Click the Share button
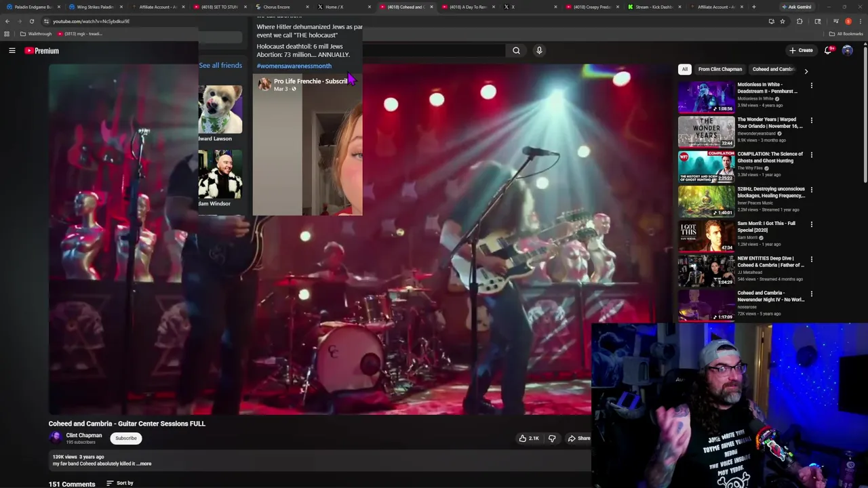 coord(579,439)
